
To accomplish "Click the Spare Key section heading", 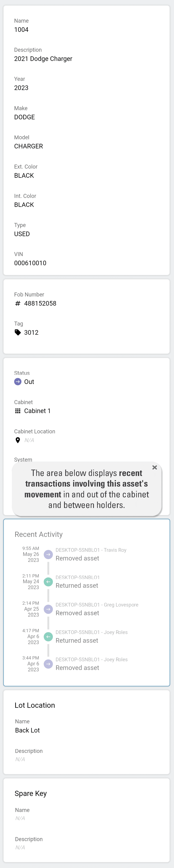I will [31, 794].
